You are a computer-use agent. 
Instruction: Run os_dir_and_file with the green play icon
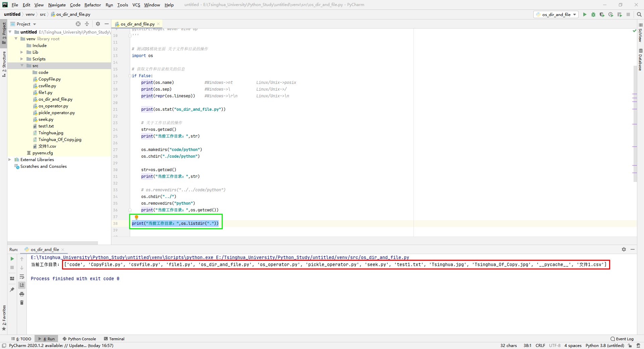[585, 14]
